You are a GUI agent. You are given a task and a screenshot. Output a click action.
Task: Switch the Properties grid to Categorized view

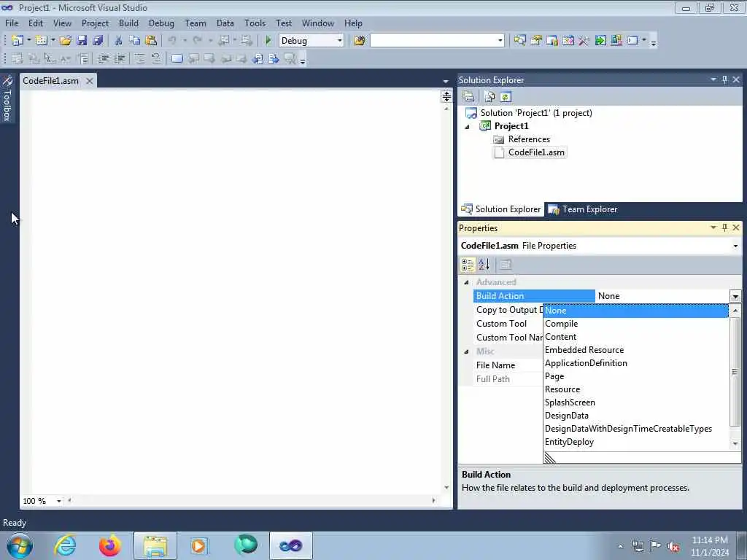pos(468,265)
